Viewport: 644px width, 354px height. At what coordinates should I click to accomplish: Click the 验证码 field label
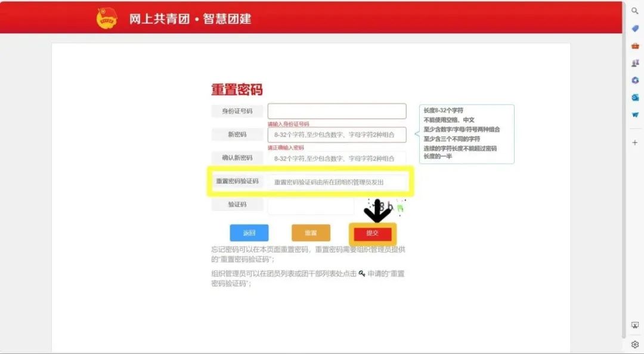click(237, 204)
